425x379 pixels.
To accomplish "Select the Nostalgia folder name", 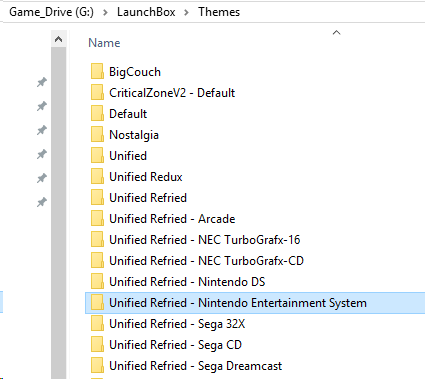I will coord(134,135).
